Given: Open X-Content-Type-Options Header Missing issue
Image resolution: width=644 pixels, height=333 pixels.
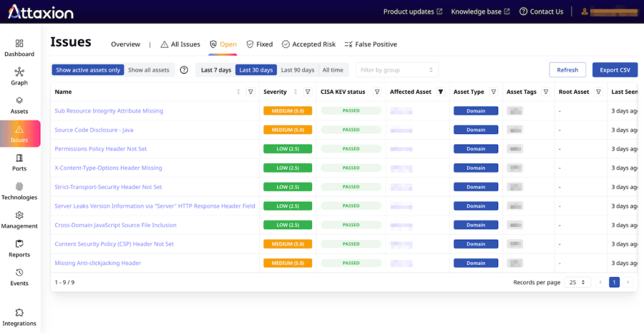Looking at the screenshot, I should point(108,167).
